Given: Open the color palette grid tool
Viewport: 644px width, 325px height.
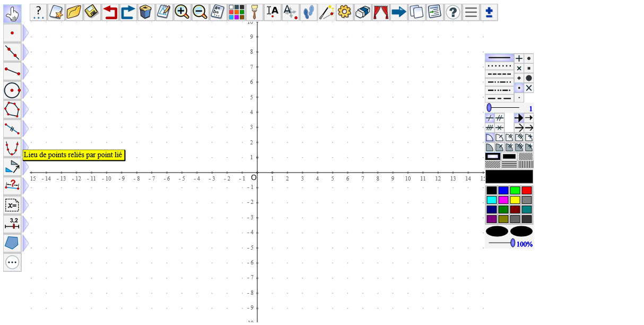Looking at the screenshot, I should pyautogui.click(x=237, y=12).
